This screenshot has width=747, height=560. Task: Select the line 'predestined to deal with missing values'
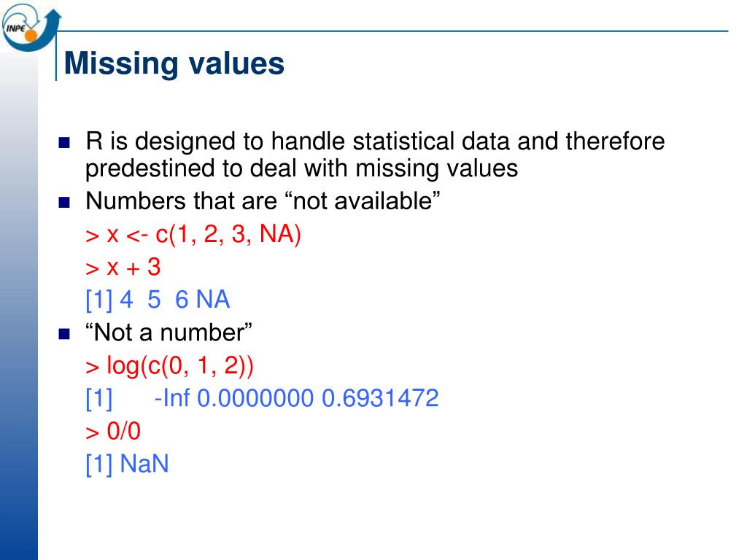click(x=301, y=168)
